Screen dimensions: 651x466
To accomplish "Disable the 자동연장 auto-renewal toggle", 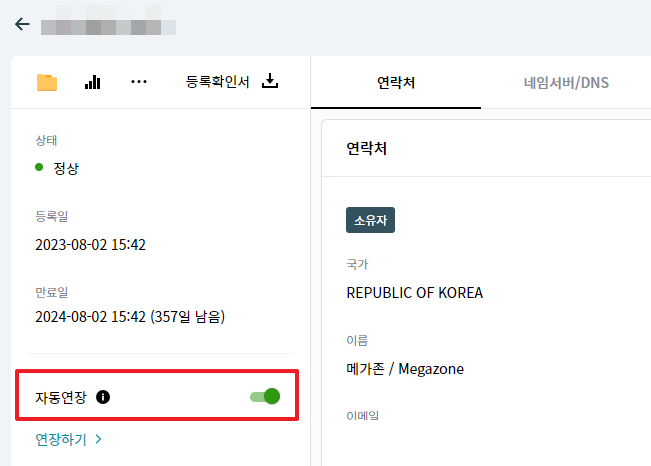I will click(x=265, y=397).
